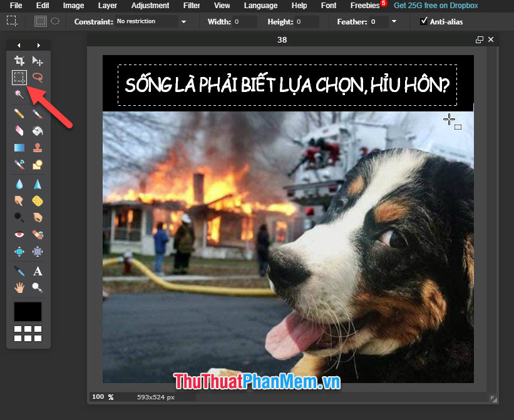This screenshot has height=420, width=514.
Task: Select the Pinch tool
Action: [38, 251]
